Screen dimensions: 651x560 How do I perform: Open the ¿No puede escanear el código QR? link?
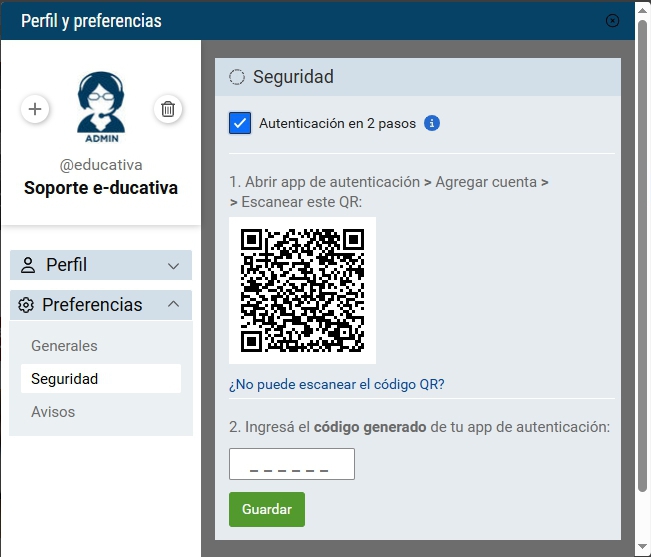click(x=336, y=384)
